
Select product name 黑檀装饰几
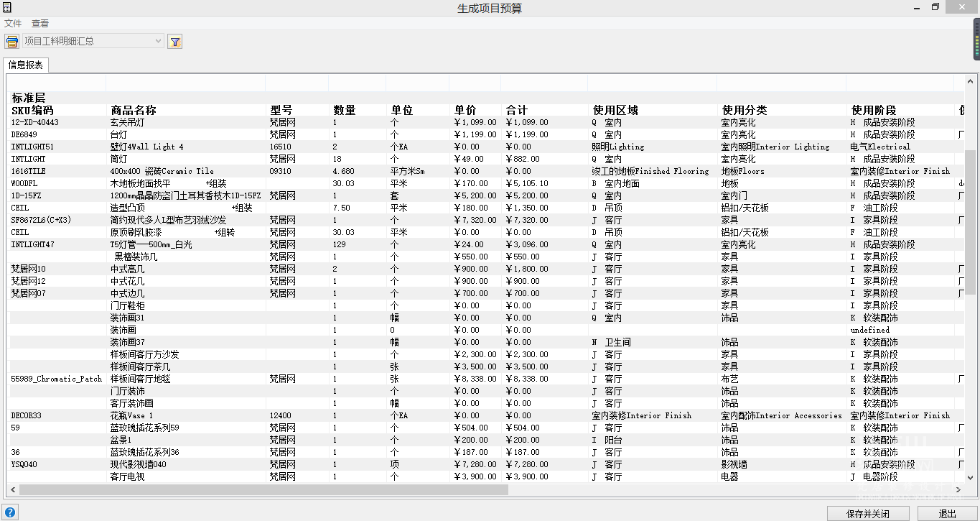click(x=136, y=257)
